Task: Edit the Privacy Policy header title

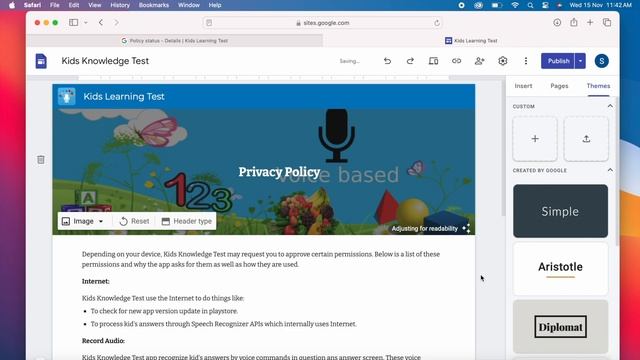Action: [279, 172]
